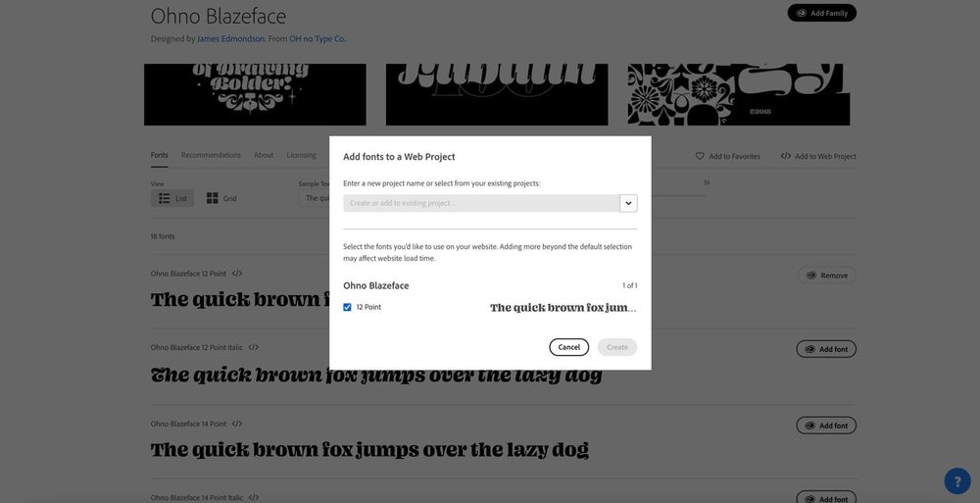The image size is (980, 503).
Task: Switch to Grid view
Action: tap(221, 198)
